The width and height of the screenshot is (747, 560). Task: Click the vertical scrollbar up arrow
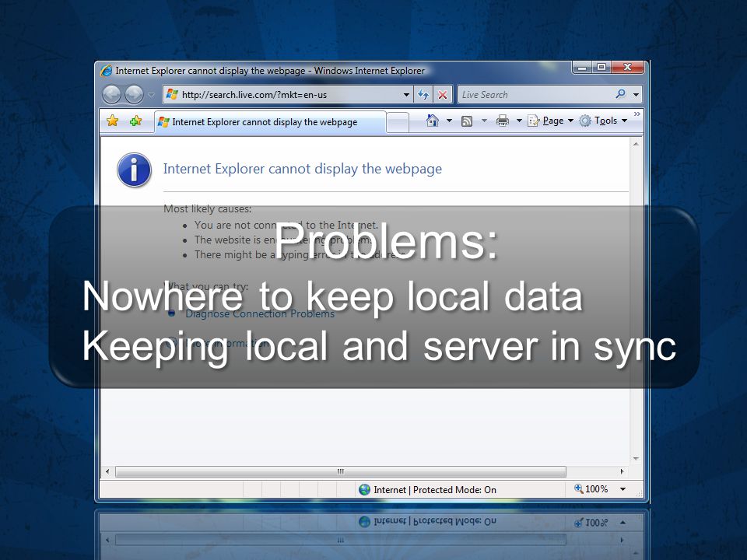(636, 143)
